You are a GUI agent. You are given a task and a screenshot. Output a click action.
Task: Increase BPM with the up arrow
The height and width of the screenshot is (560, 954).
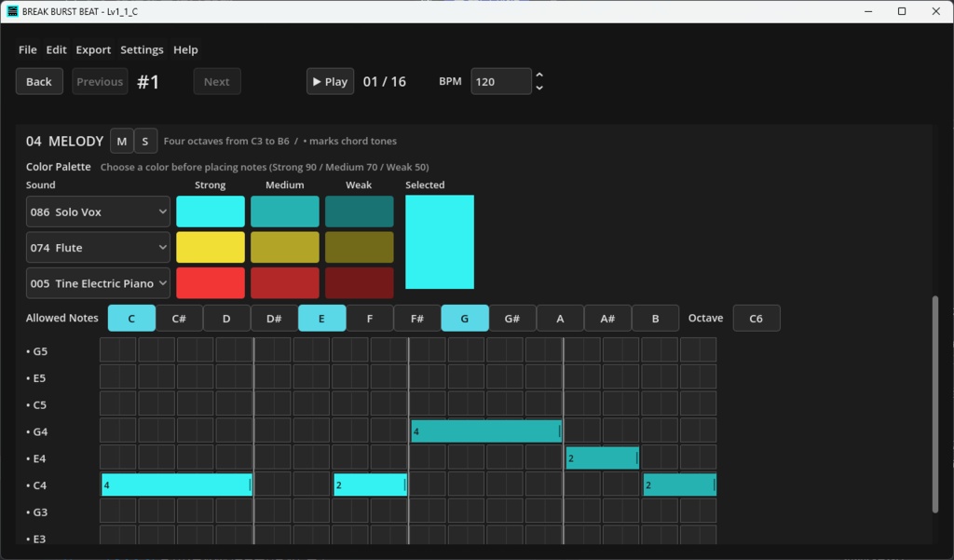tap(539, 75)
